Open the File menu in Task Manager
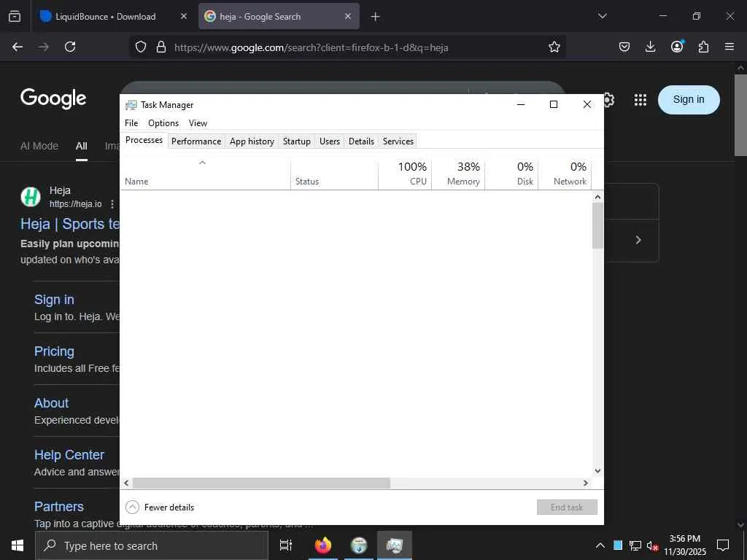 [131, 122]
